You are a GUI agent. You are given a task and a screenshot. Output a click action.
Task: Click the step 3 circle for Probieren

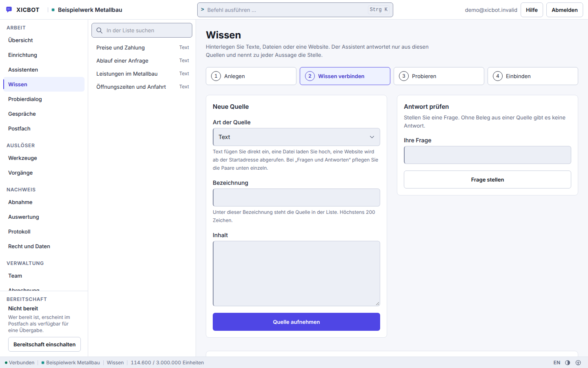pos(404,76)
